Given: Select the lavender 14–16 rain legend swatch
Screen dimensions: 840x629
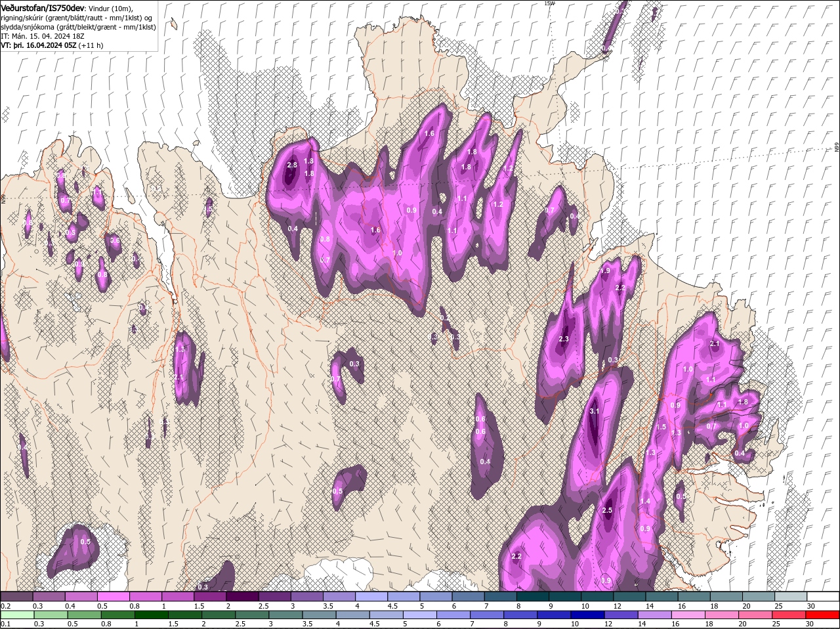Looking at the screenshot, I should pyautogui.click(x=656, y=615).
